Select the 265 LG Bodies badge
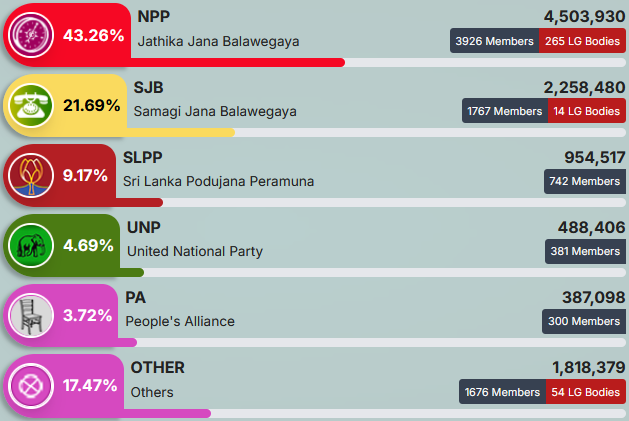Screen dimensions: 629x421 click(582, 41)
